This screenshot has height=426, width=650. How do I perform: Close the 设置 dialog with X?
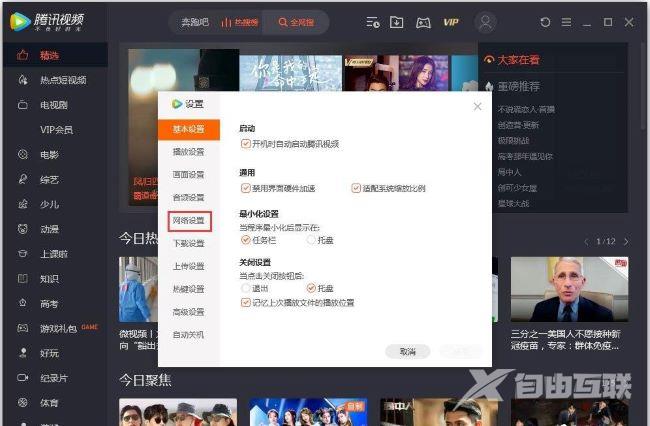477,106
